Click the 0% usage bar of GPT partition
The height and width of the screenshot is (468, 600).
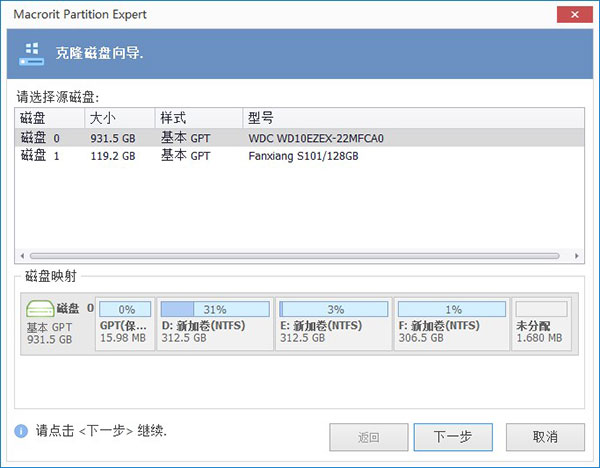[125, 309]
